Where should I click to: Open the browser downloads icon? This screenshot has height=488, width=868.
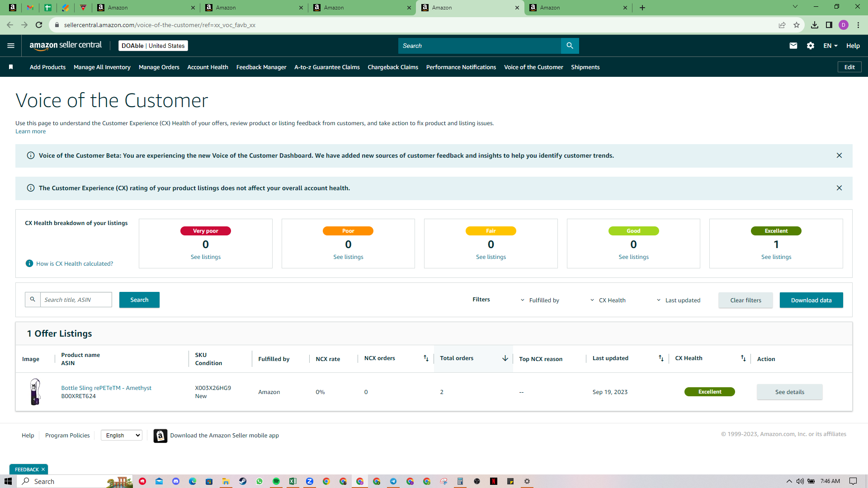[815, 25]
